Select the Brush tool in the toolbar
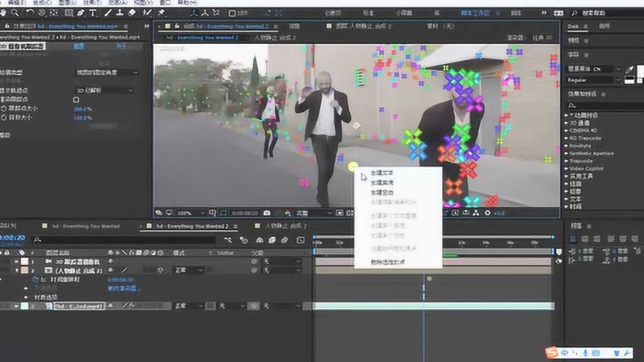 (x=107, y=13)
